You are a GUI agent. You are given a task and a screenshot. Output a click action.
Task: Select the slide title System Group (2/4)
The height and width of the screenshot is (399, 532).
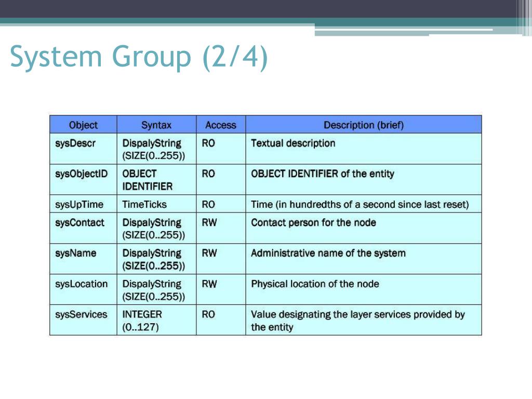pyautogui.click(x=139, y=57)
